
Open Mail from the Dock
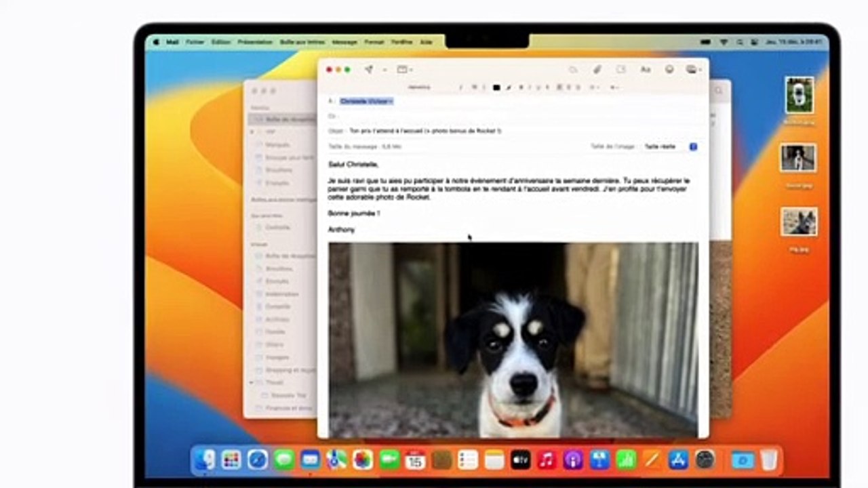[x=311, y=460]
